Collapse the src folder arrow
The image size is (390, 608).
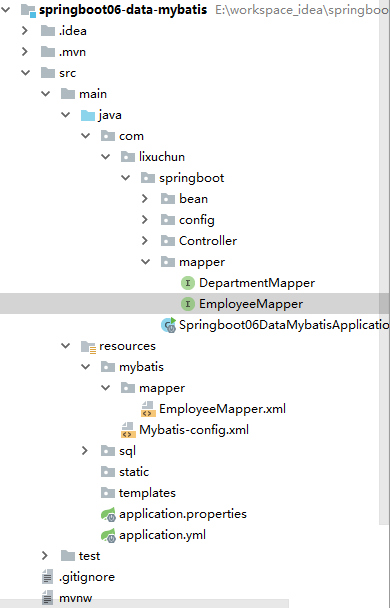pos(26,73)
